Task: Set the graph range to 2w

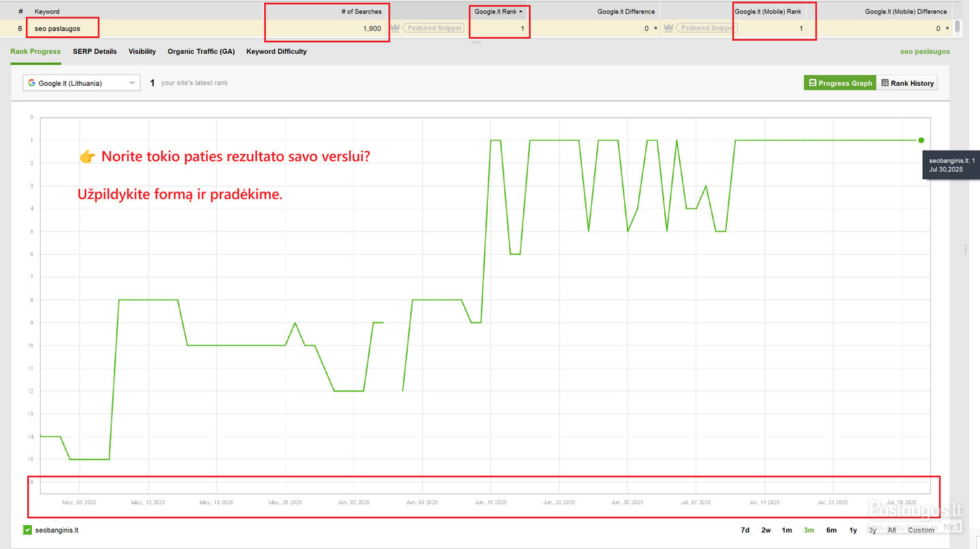Action: click(x=766, y=530)
